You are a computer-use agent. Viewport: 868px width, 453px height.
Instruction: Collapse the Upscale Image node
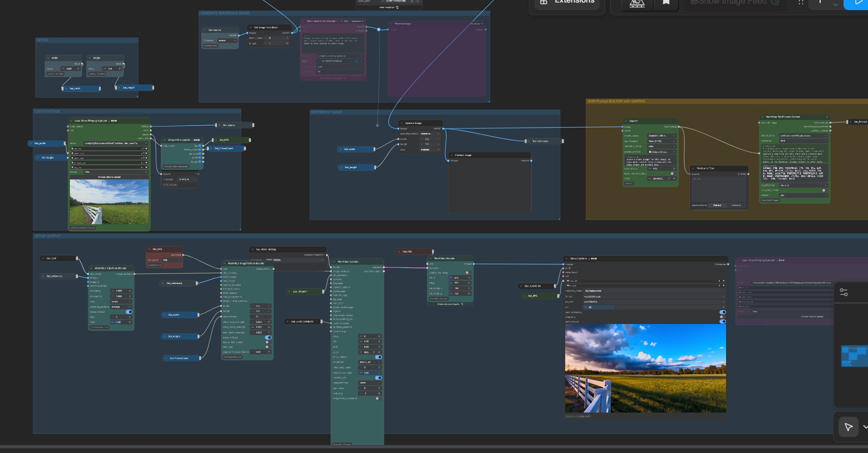pos(402,123)
